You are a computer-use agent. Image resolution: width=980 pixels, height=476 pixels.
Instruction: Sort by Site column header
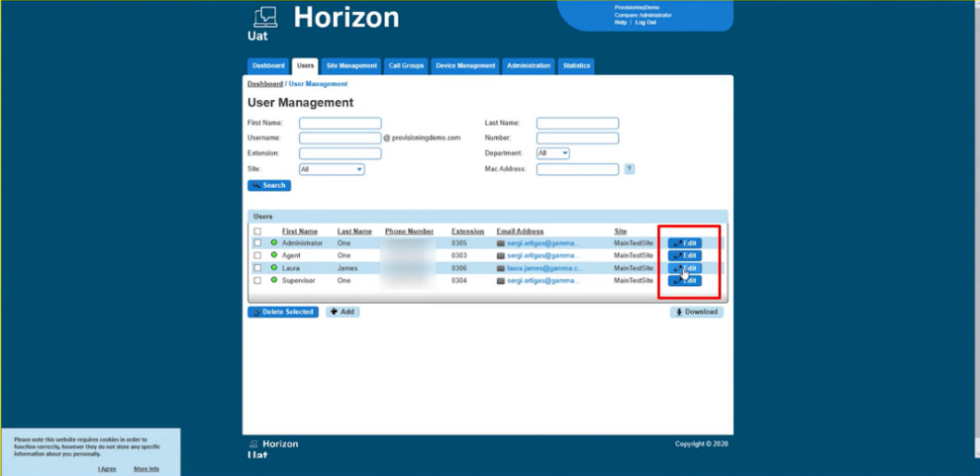pyautogui.click(x=621, y=232)
